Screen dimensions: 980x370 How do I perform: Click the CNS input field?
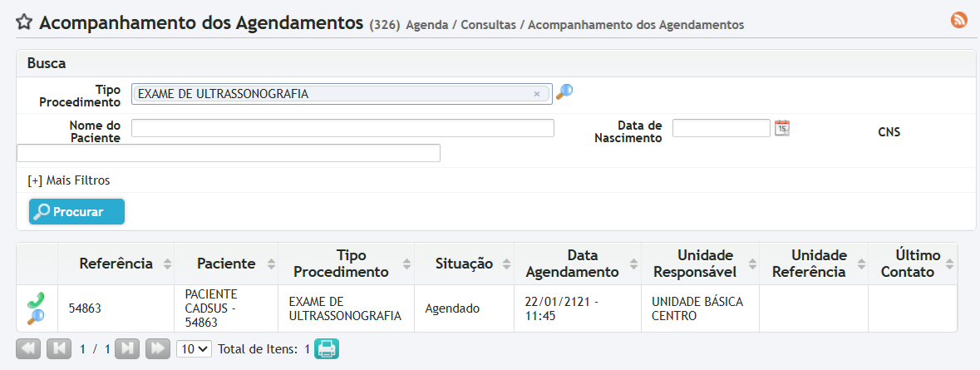click(229, 153)
